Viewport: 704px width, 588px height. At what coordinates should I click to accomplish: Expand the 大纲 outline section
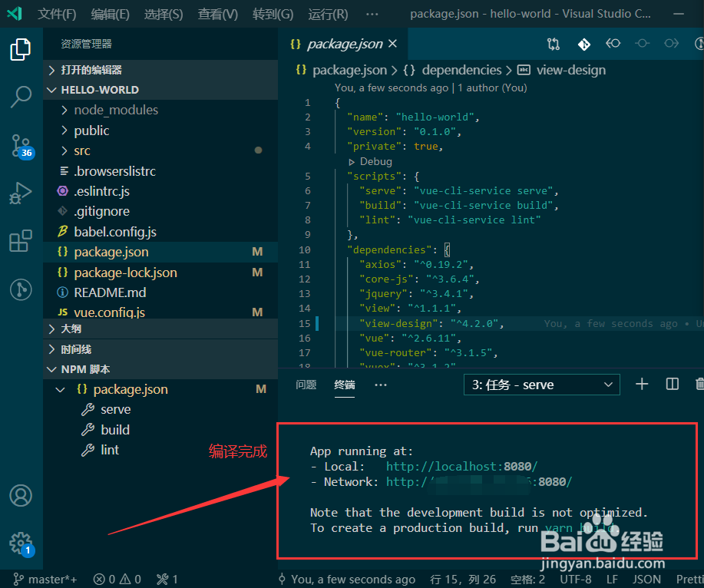click(160, 329)
